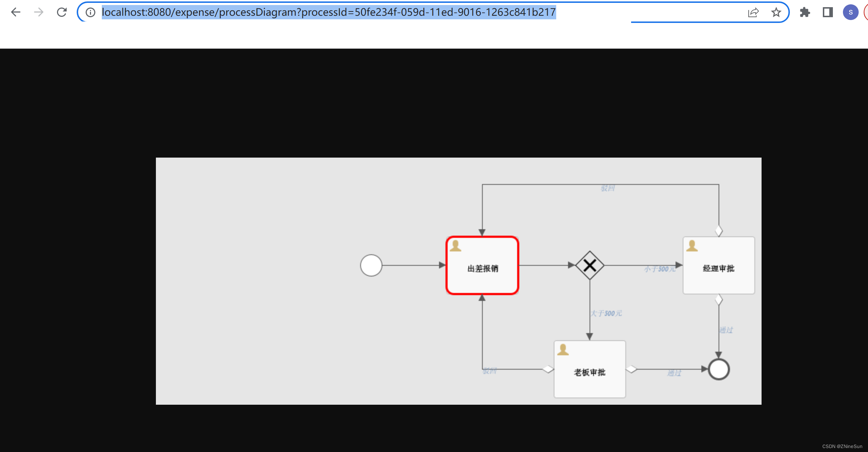Toggle the bookmark star for this page
Screen dimensions: 868x452
point(776,12)
